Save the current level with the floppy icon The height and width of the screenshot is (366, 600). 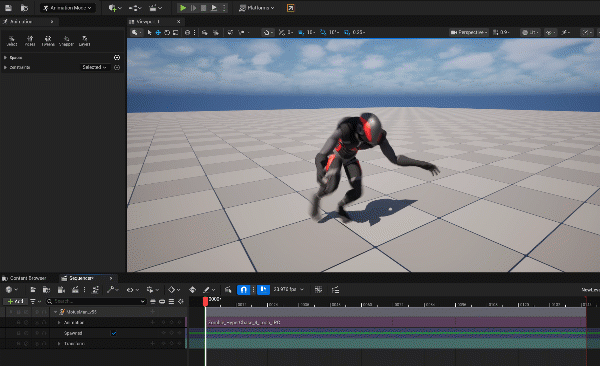[8, 8]
